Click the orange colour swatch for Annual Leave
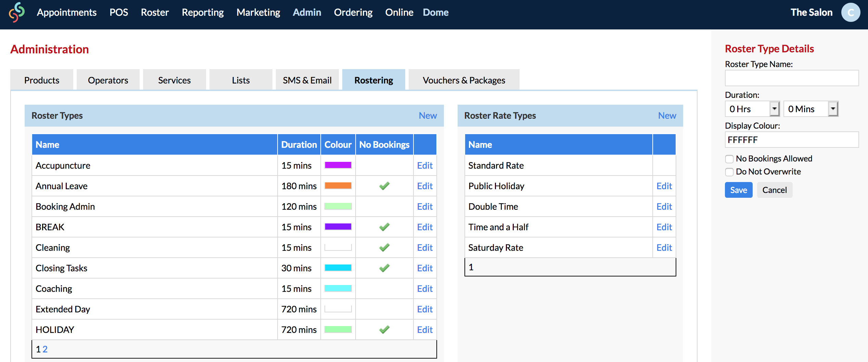The width and height of the screenshot is (868, 362). point(338,186)
